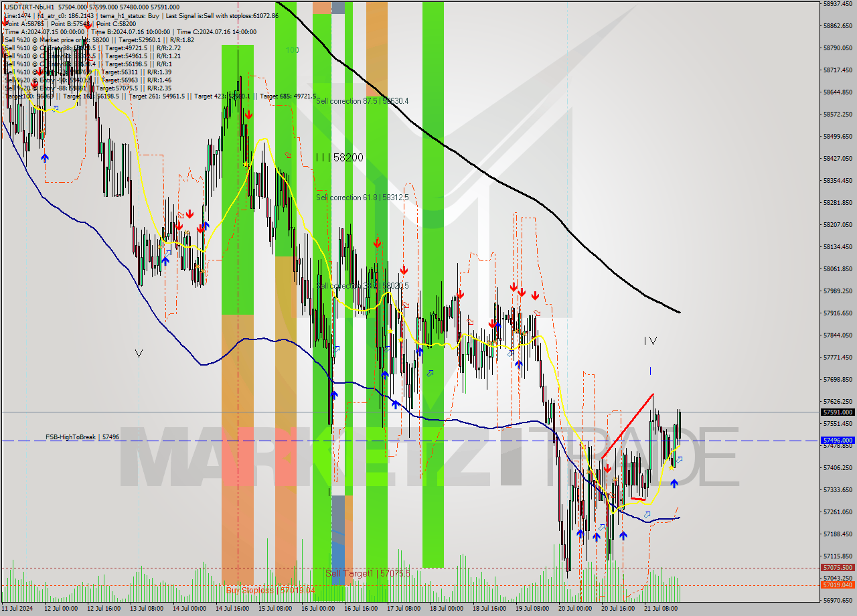Click the '14 Jul 00:00' time label

(189, 609)
